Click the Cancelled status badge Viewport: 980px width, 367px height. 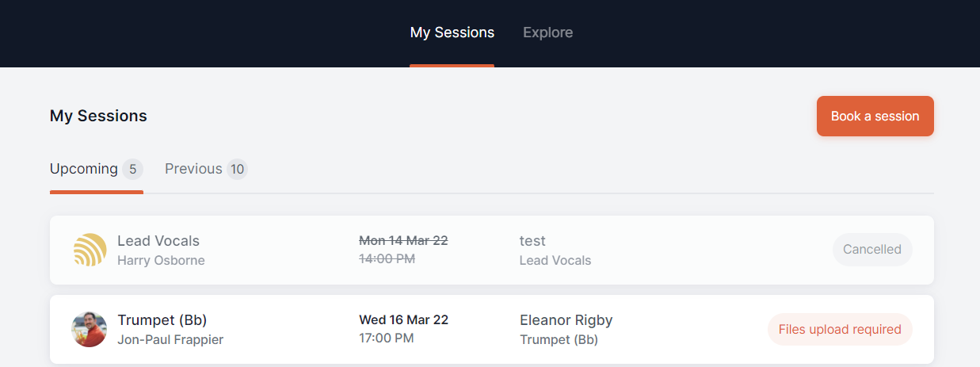[x=872, y=250]
